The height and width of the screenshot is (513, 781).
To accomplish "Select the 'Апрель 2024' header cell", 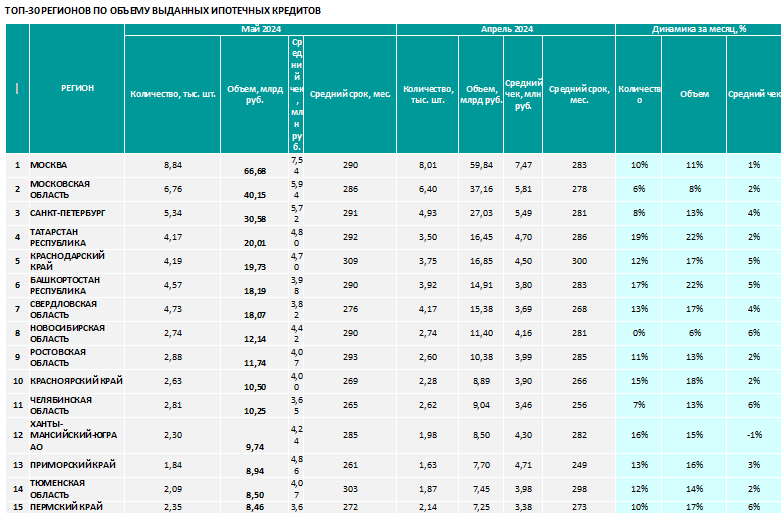I will [506, 29].
